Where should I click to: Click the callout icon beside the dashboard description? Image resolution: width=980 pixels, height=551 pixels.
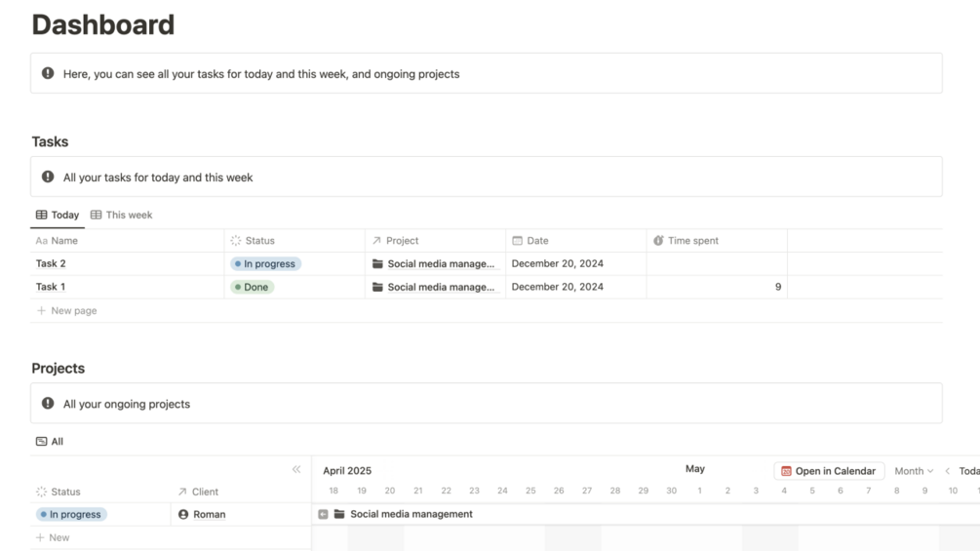(48, 73)
